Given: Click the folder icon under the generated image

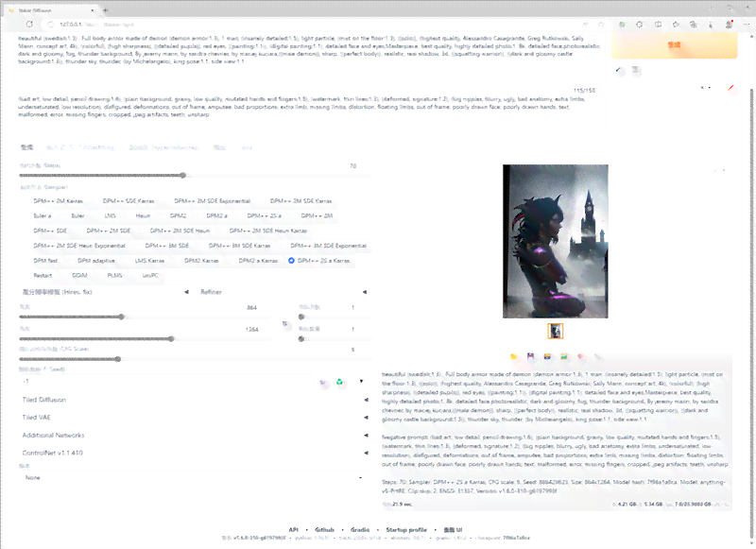Looking at the screenshot, I should pyautogui.click(x=514, y=356).
